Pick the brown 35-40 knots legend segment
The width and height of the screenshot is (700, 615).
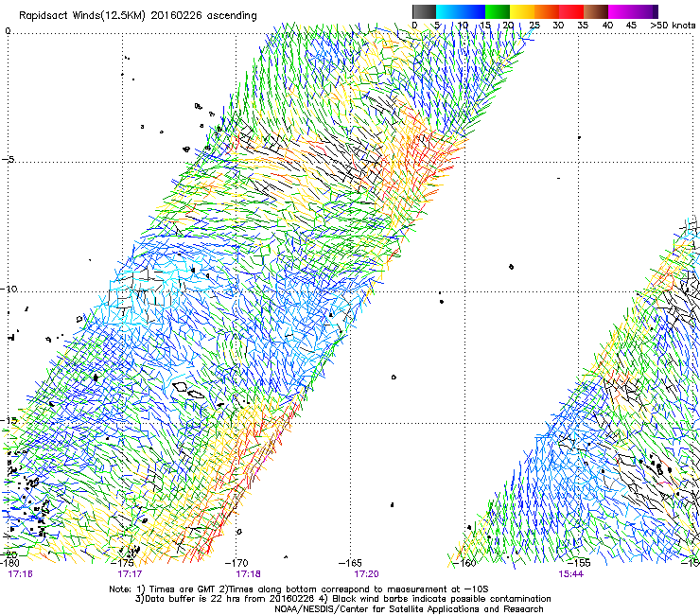pos(596,11)
